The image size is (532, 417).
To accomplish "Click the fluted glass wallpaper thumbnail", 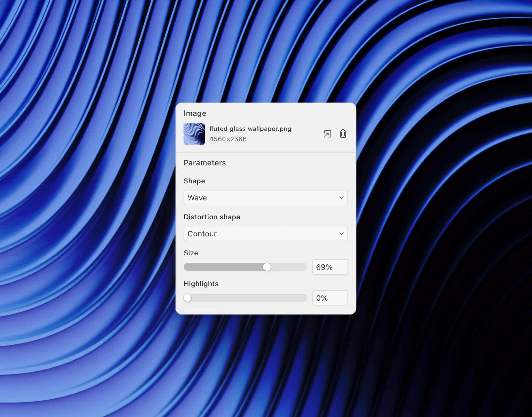I will 194,134.
